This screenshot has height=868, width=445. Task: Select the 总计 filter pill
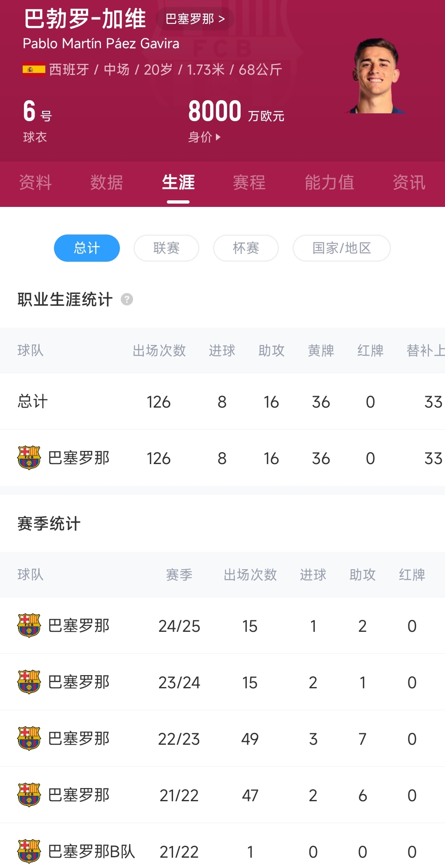click(x=87, y=248)
